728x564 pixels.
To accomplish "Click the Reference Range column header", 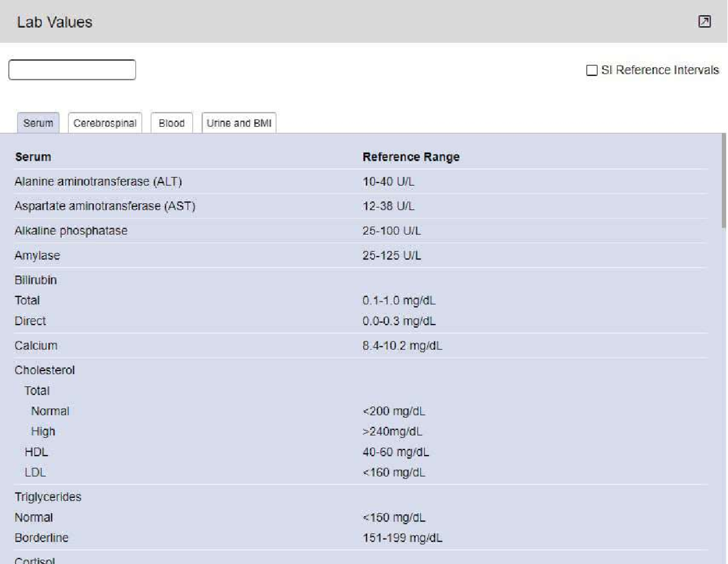I will tap(411, 157).
